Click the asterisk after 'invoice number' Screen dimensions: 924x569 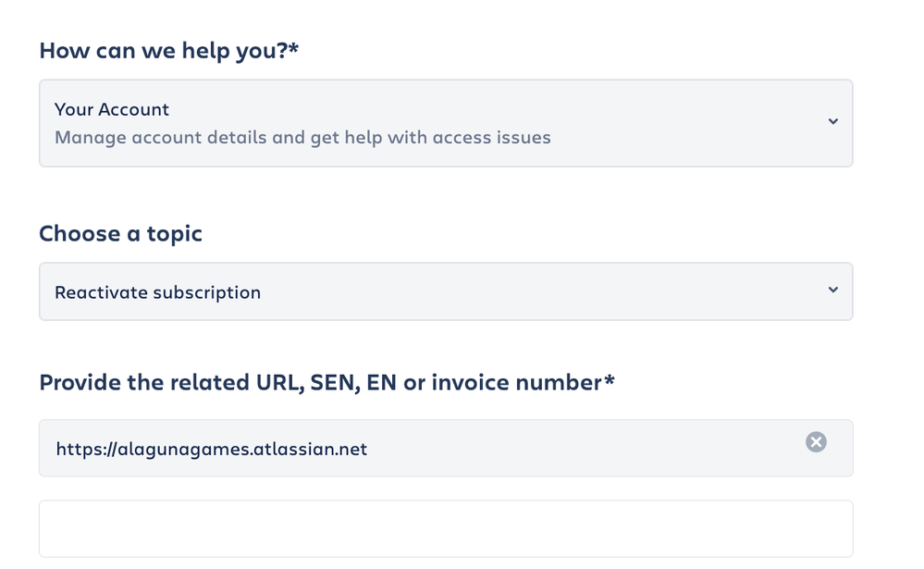coord(609,380)
